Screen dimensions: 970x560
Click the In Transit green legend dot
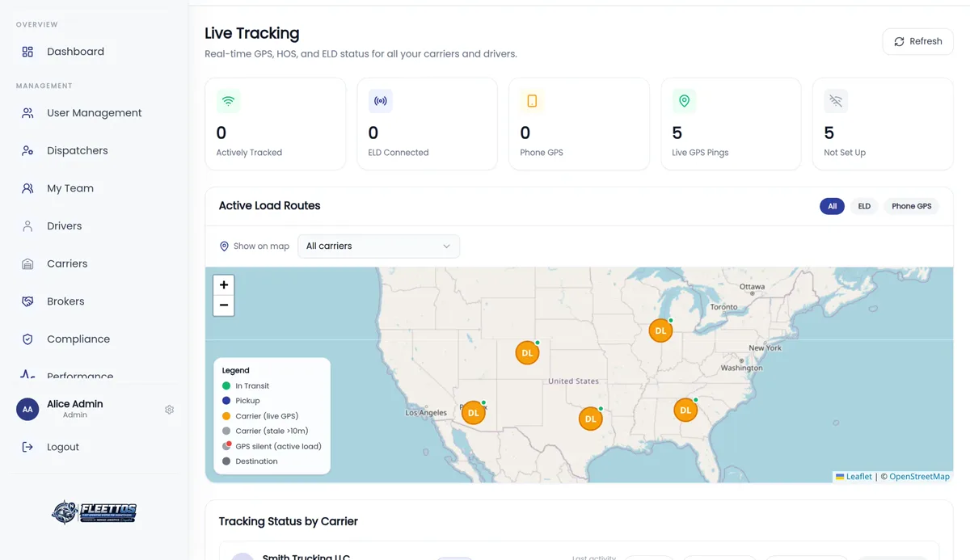point(226,386)
